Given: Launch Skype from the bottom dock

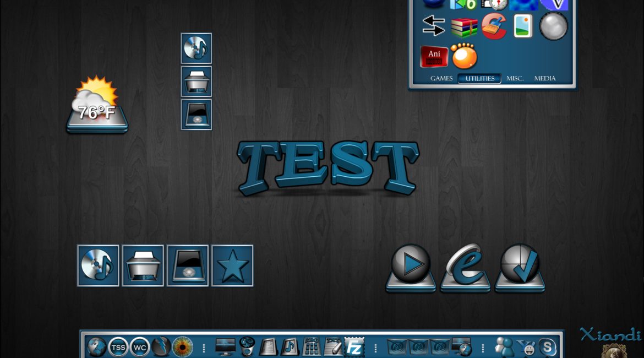Looking at the screenshot, I should tap(547, 348).
